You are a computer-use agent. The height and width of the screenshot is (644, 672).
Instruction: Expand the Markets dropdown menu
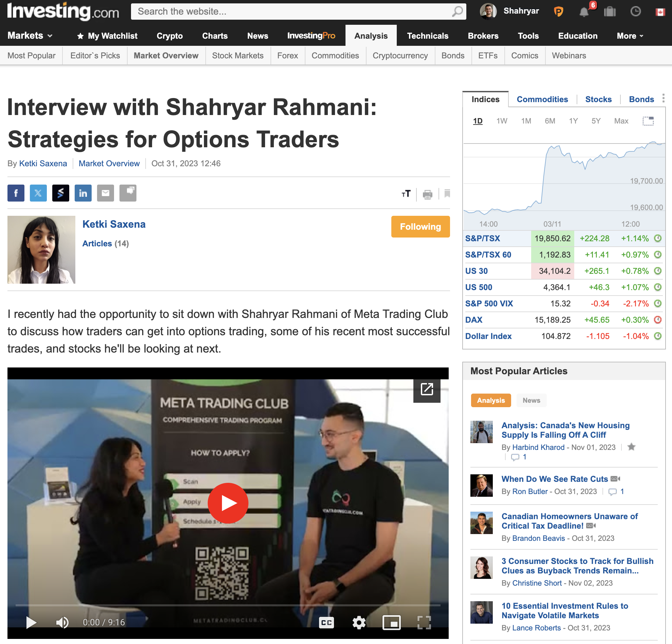(30, 36)
